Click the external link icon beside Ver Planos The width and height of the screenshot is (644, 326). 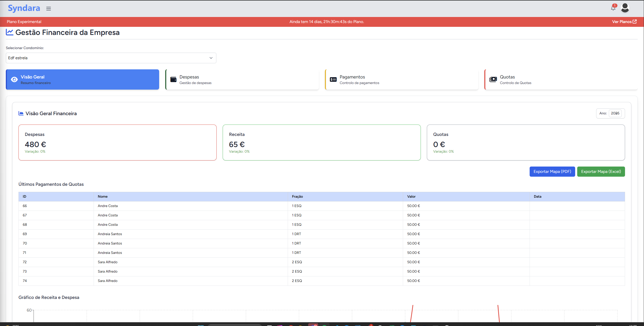tap(635, 22)
